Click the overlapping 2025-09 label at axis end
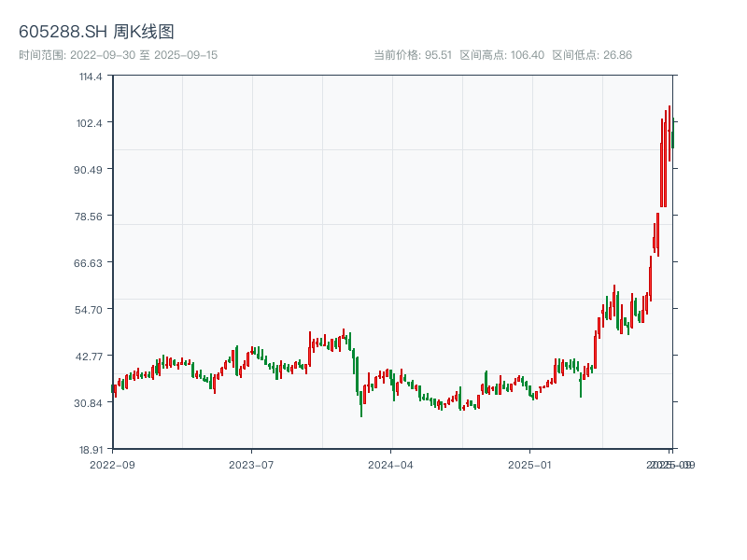The image size is (747, 560). pos(670,464)
